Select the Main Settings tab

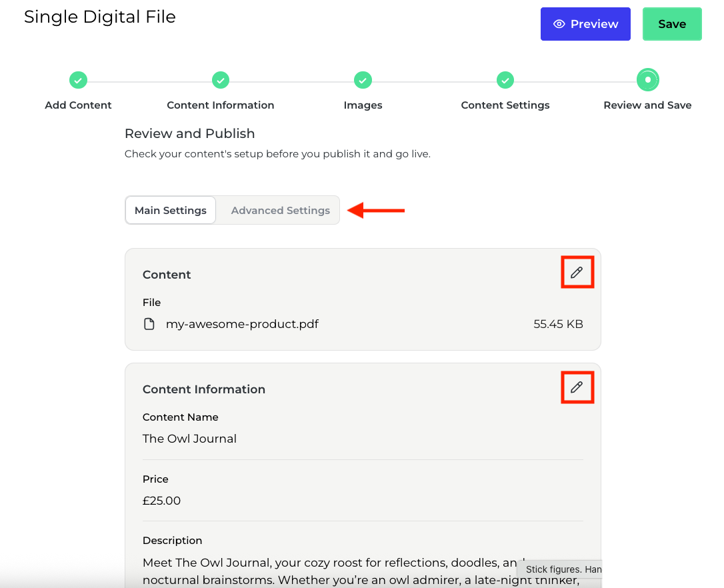pos(171,210)
